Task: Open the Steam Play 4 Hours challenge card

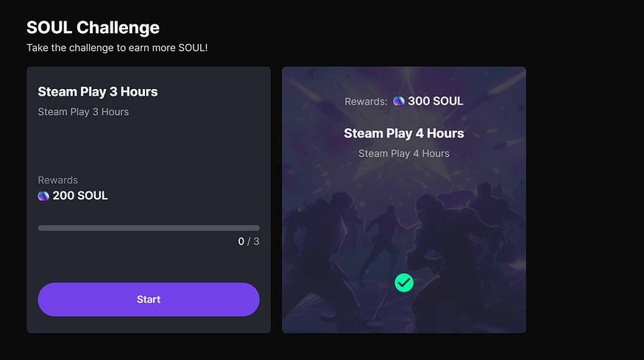Action: point(404,200)
